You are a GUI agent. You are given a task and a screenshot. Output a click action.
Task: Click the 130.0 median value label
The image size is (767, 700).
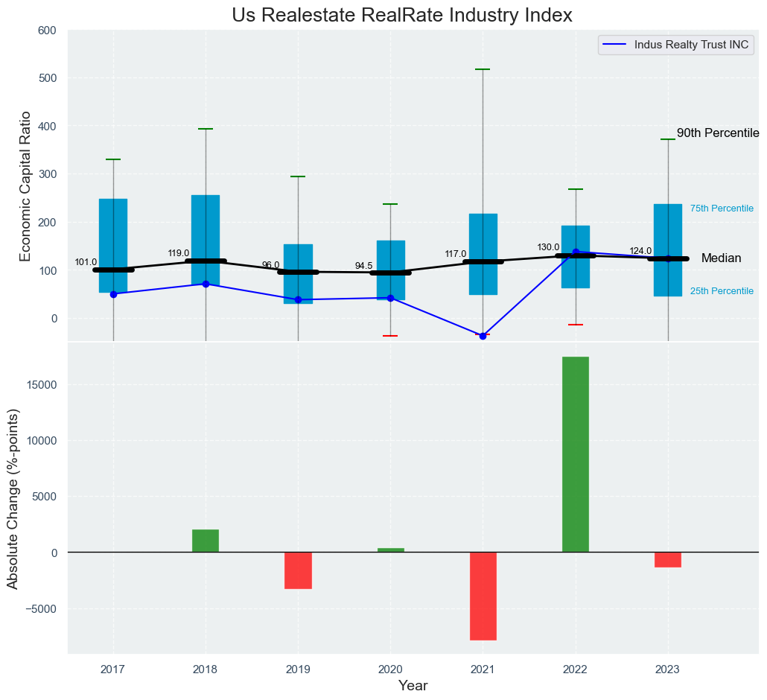click(x=548, y=247)
